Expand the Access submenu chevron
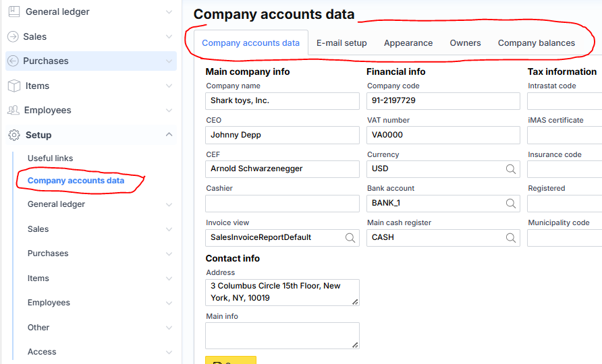 click(169, 352)
